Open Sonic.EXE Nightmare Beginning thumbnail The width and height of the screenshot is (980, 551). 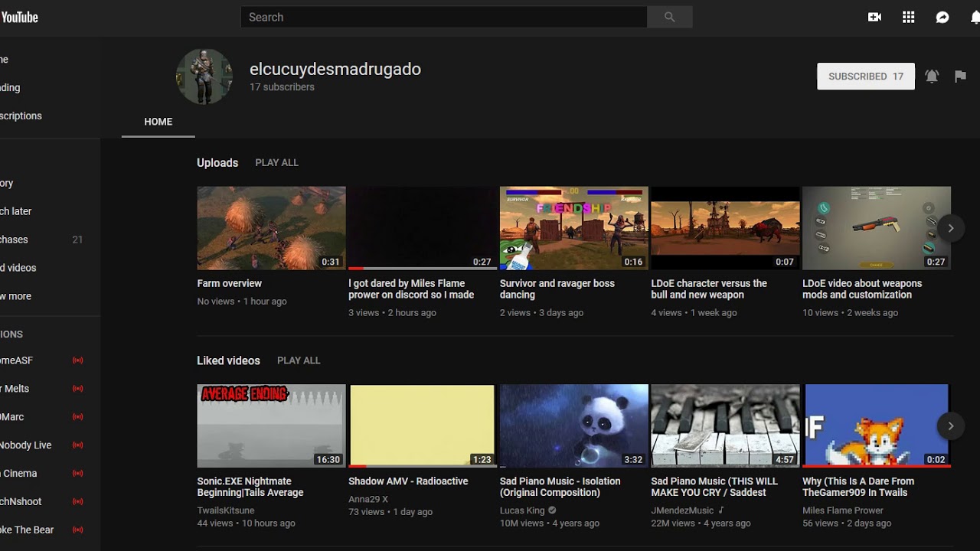[x=271, y=426]
